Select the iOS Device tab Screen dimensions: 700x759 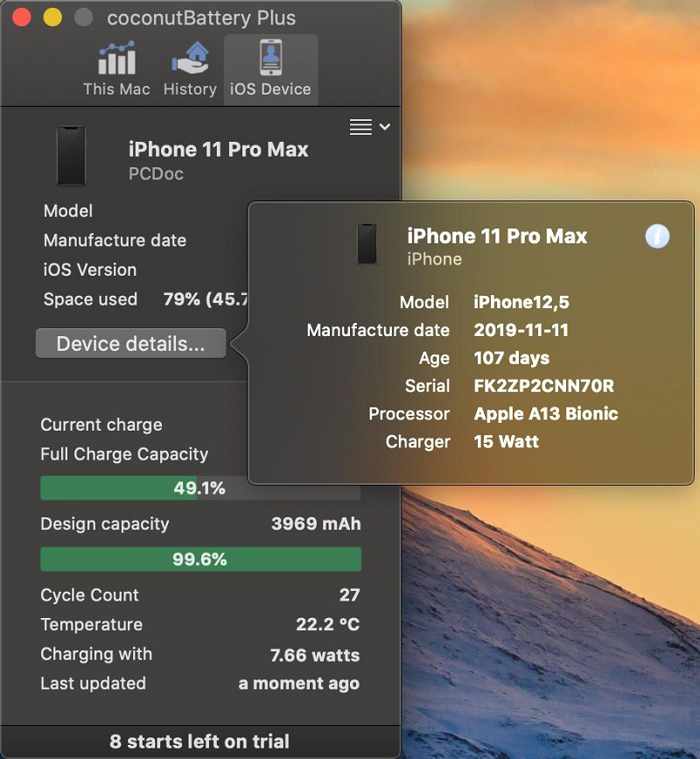pyautogui.click(x=270, y=68)
